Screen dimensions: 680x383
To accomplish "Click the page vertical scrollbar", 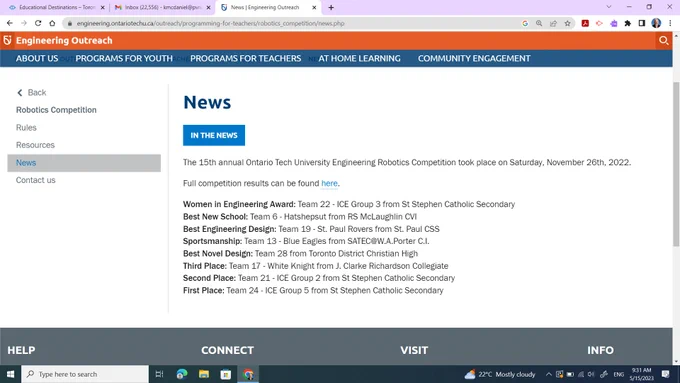I will [676, 165].
